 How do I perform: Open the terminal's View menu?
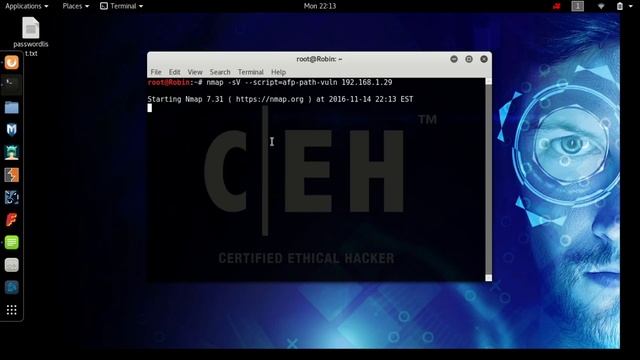point(195,72)
